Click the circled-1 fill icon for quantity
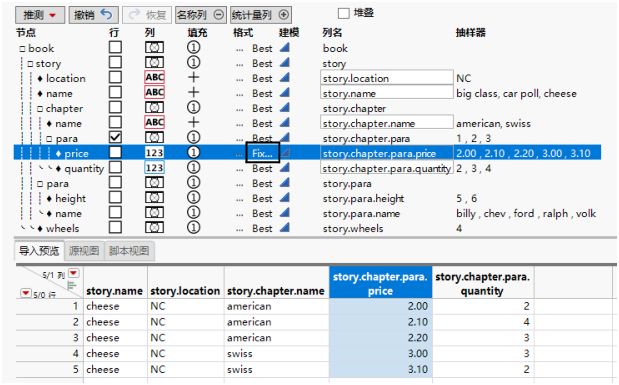The width and height of the screenshot is (619, 385). tap(193, 167)
